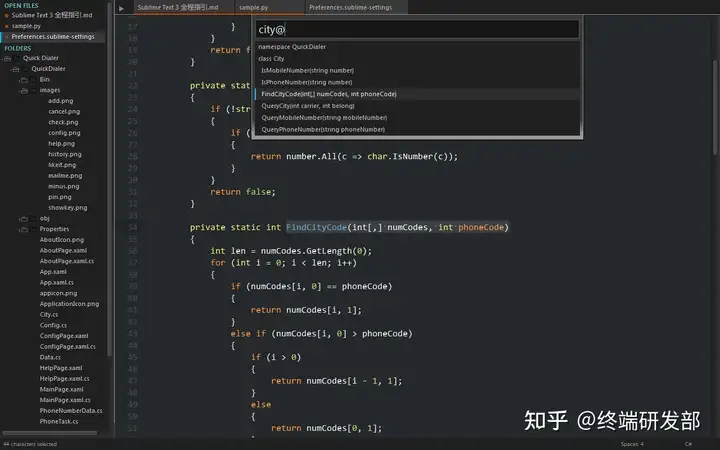Open App.xaml in the sidebar
Image resolution: width=720 pixels, height=450 pixels.
(53, 272)
